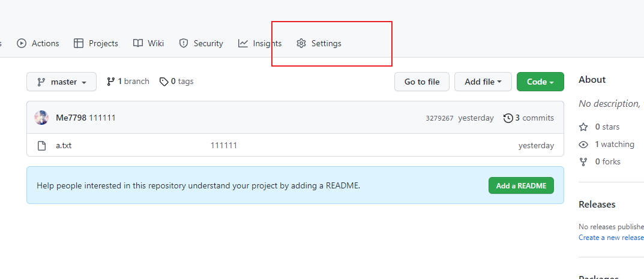Click the Go to file button
Image resolution: width=644 pixels, height=279 pixels.
click(422, 82)
